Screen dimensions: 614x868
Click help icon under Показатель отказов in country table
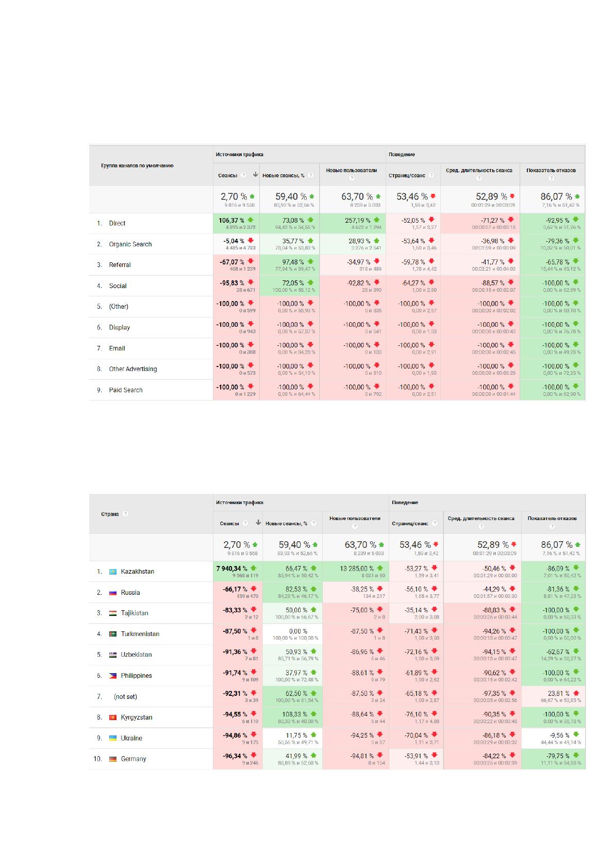[552, 526]
